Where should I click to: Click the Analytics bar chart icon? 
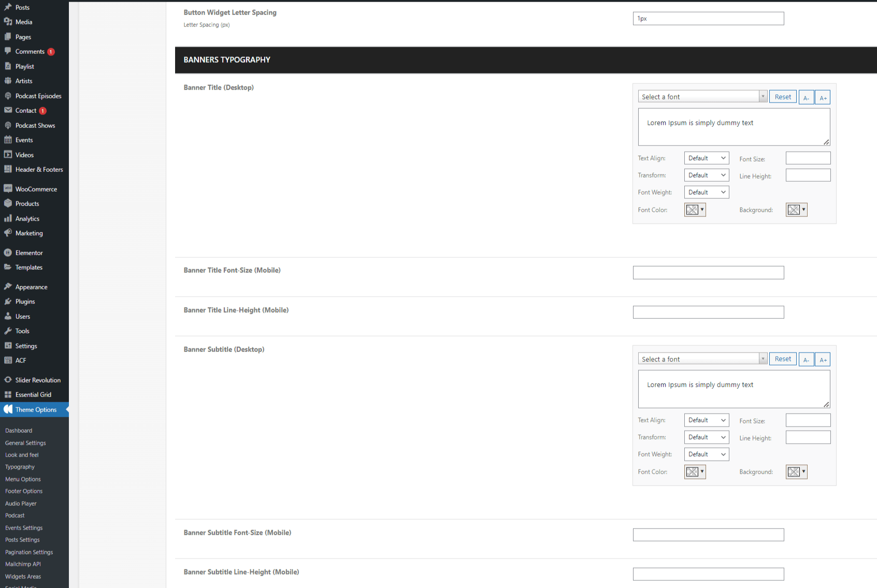8,218
